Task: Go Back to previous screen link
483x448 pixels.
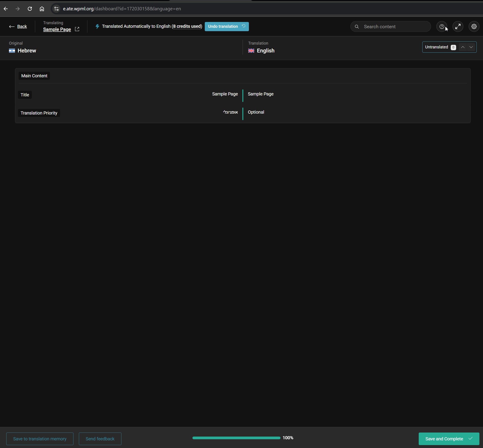Action: [x=22, y=26]
